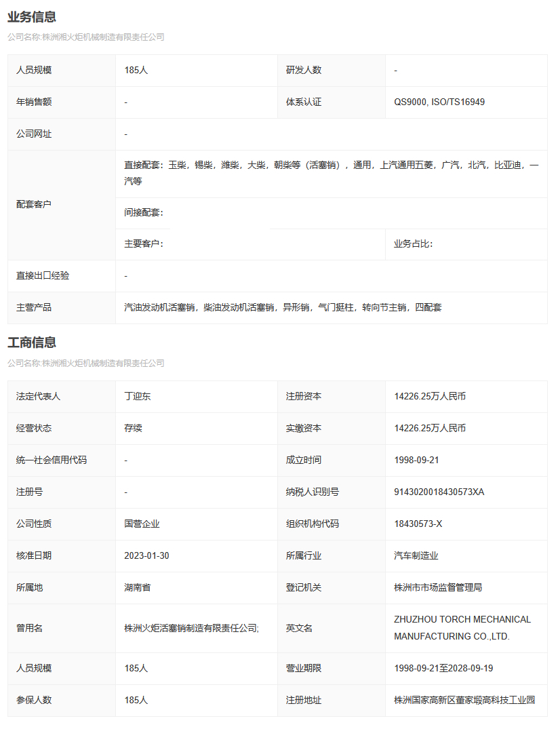Select the product list starting with 汽油发动机活塞销
Viewport: 560px width, 746px height.
pos(283,308)
